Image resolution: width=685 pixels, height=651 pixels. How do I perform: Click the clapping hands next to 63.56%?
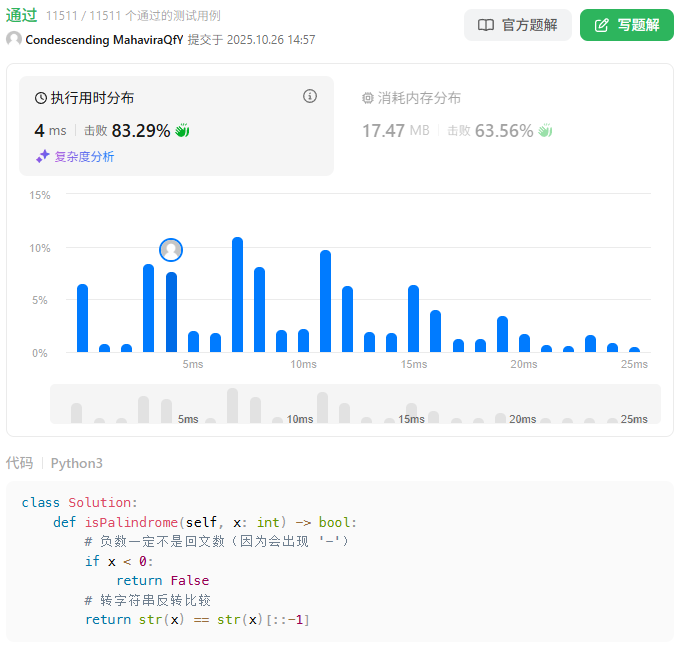[x=545, y=130]
